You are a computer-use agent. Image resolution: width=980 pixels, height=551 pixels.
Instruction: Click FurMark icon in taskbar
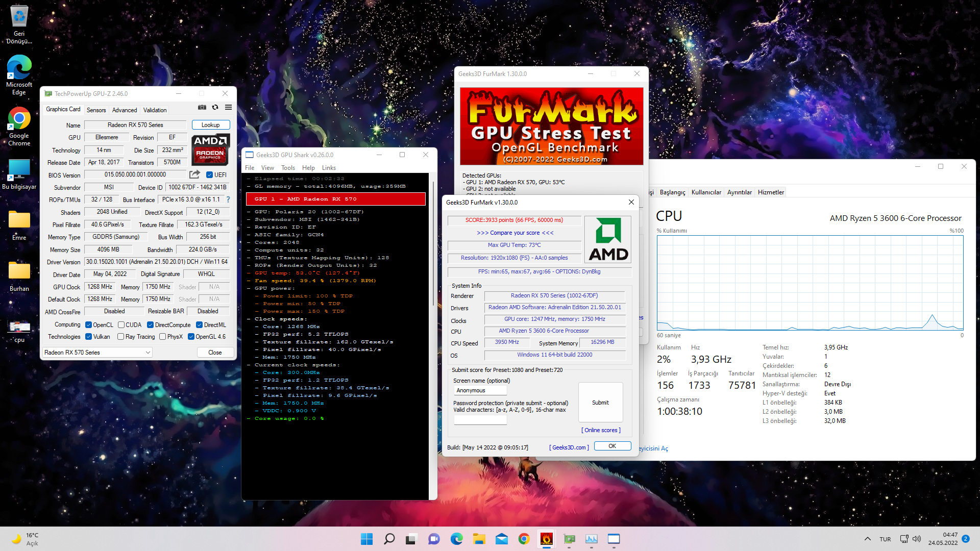[x=547, y=539]
